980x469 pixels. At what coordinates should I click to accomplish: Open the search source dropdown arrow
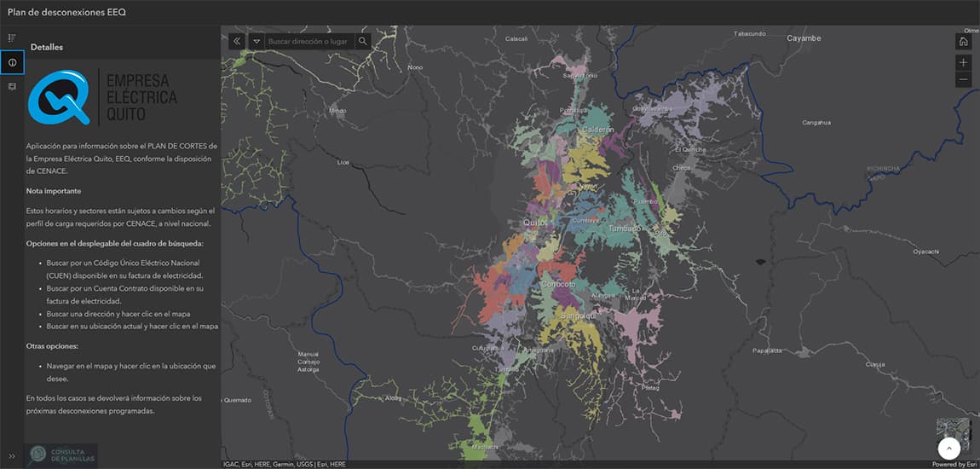(257, 41)
